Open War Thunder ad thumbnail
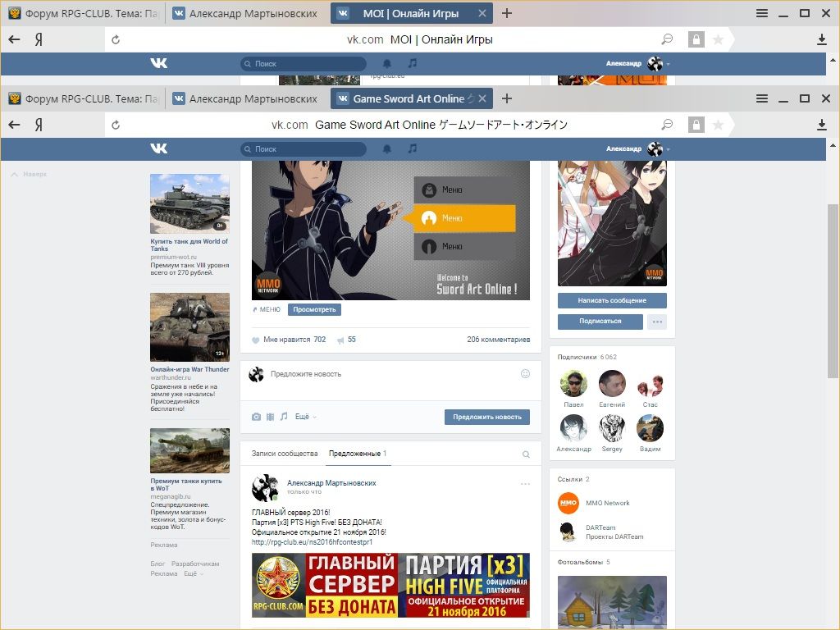840x630 pixels. pyautogui.click(x=189, y=327)
